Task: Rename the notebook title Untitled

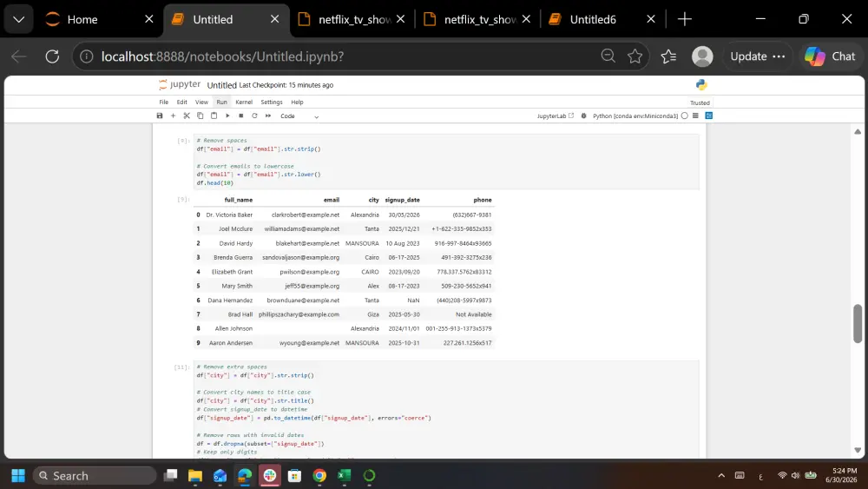Action: click(x=221, y=85)
